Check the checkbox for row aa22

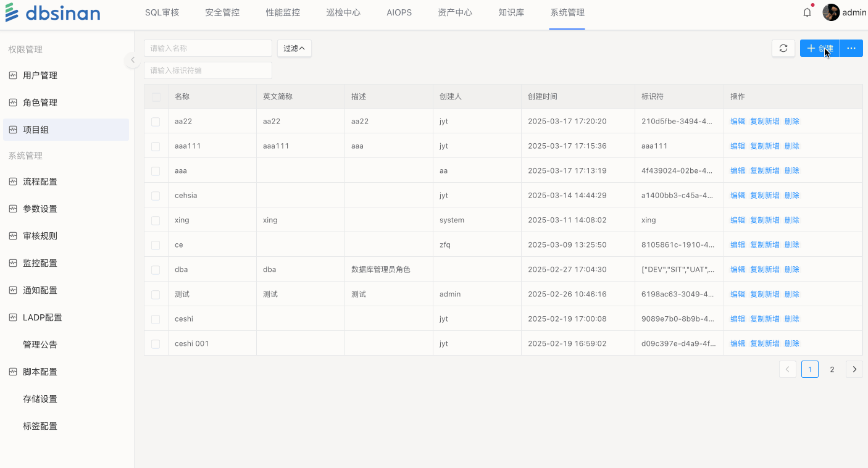pyautogui.click(x=156, y=122)
